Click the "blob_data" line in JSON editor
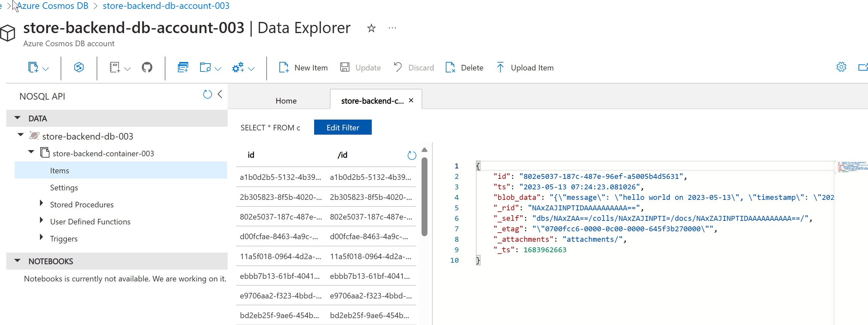868x325 pixels. coord(664,197)
